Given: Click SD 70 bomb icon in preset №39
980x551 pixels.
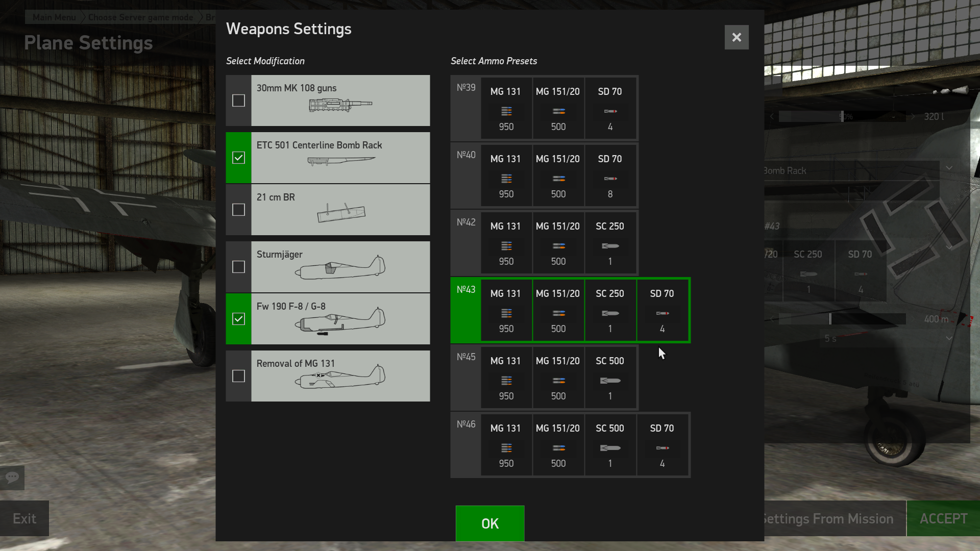Looking at the screenshot, I should 610,111.
